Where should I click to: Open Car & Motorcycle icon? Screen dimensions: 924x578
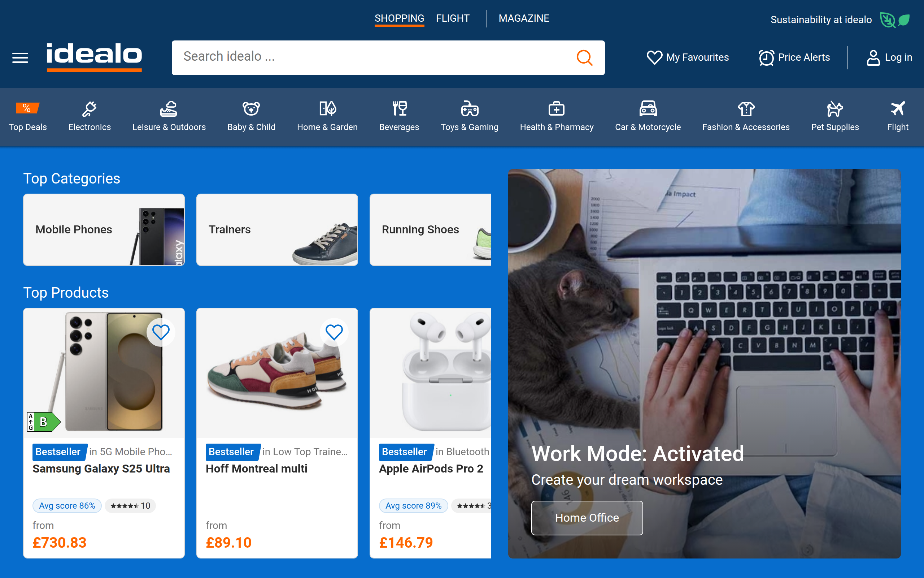tap(648, 109)
